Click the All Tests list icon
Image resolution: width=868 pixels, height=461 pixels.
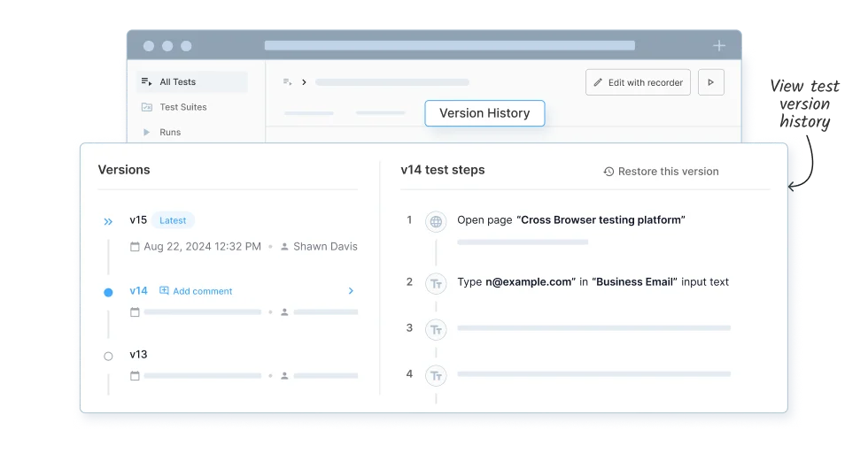point(146,81)
